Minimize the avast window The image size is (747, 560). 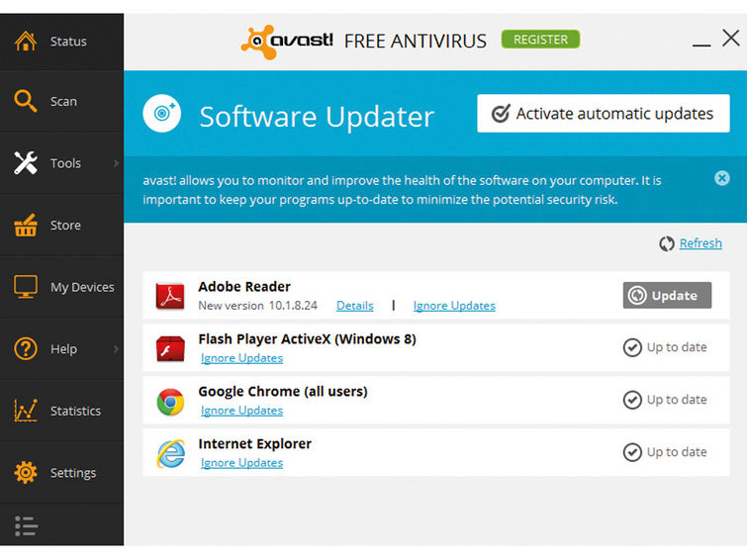[x=701, y=45]
